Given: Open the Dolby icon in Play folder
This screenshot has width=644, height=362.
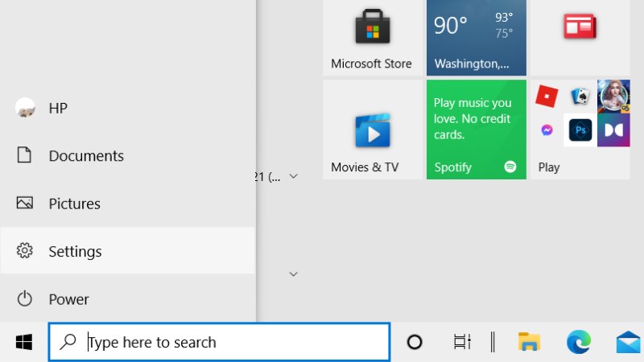Looking at the screenshot, I should coord(613,130).
